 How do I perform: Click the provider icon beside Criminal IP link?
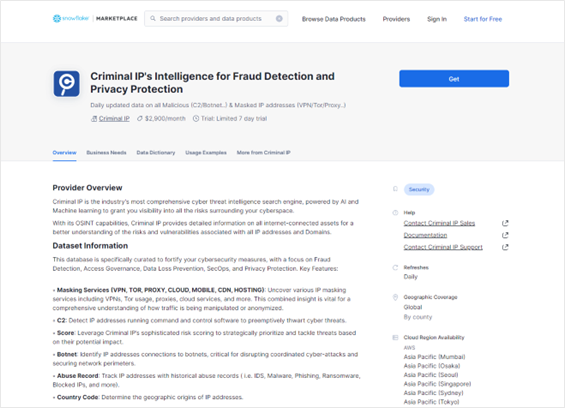[x=94, y=119]
